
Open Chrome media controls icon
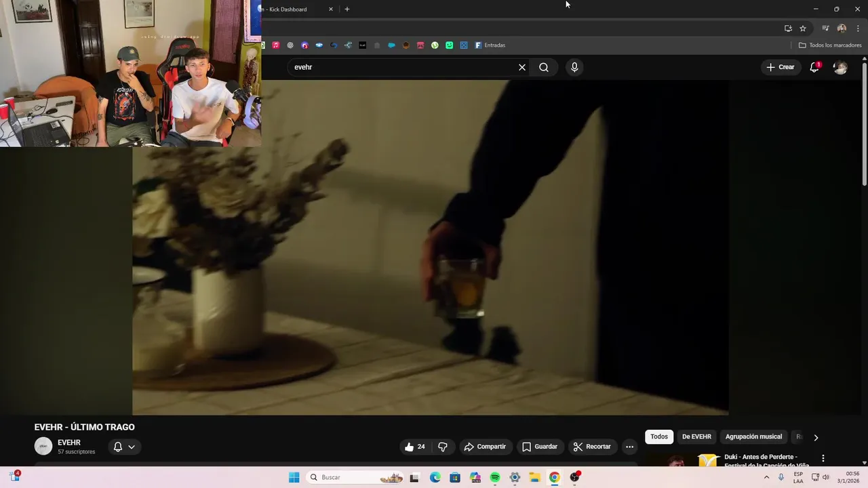click(x=825, y=28)
